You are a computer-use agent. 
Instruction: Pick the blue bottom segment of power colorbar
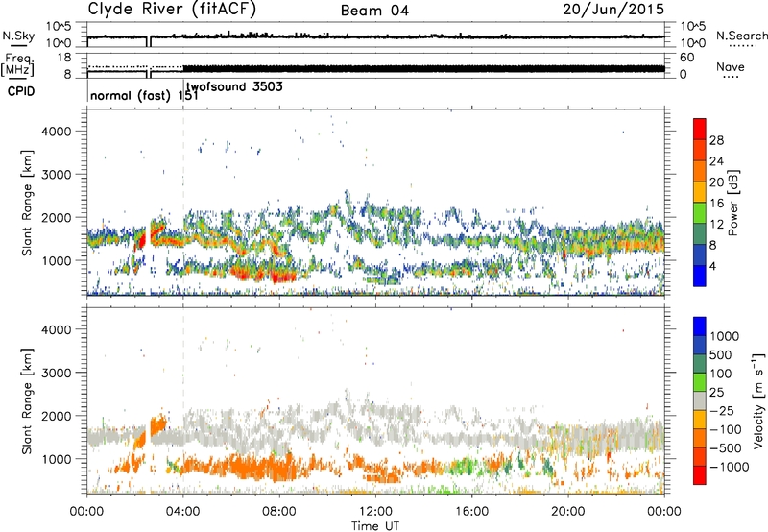click(x=700, y=276)
